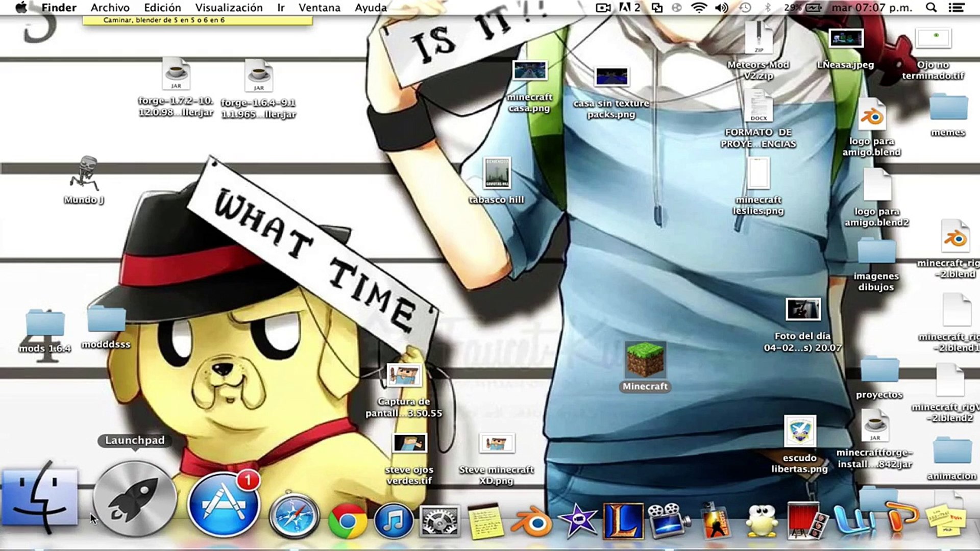Select the Minecraft grass block desktop icon

[x=645, y=360]
